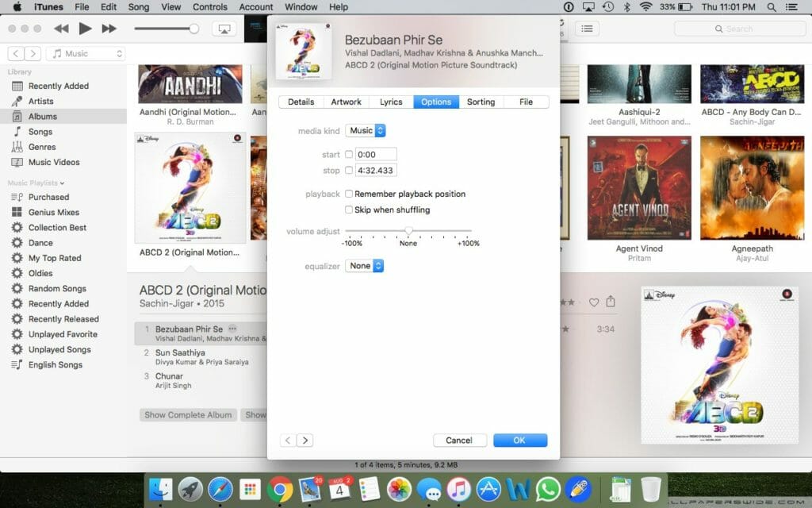The width and height of the screenshot is (812, 508).
Task: Adjust the volume adjust slider
Action: [408, 230]
